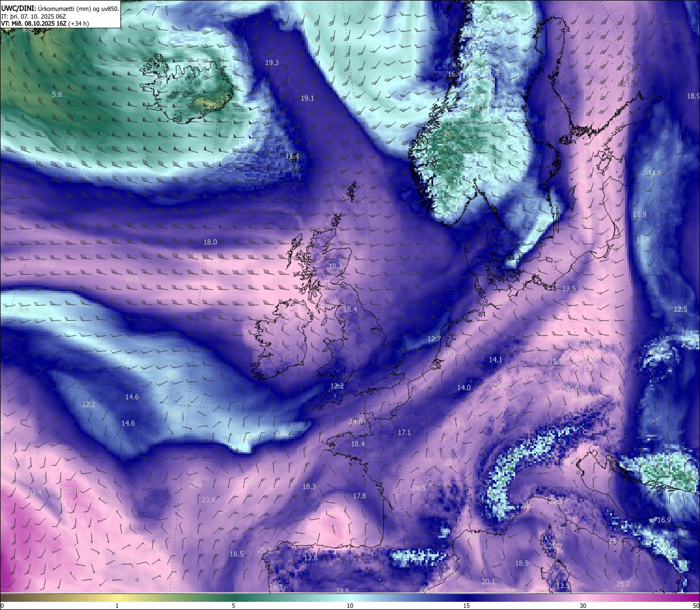Select the 9.4 value at the left edge

[x=24, y=310]
